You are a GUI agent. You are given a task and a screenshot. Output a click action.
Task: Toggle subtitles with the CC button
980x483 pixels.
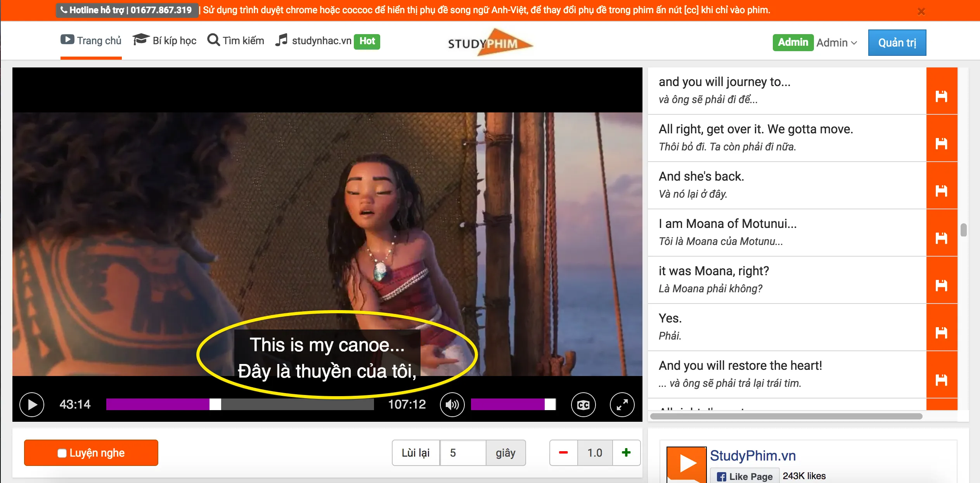(x=583, y=404)
